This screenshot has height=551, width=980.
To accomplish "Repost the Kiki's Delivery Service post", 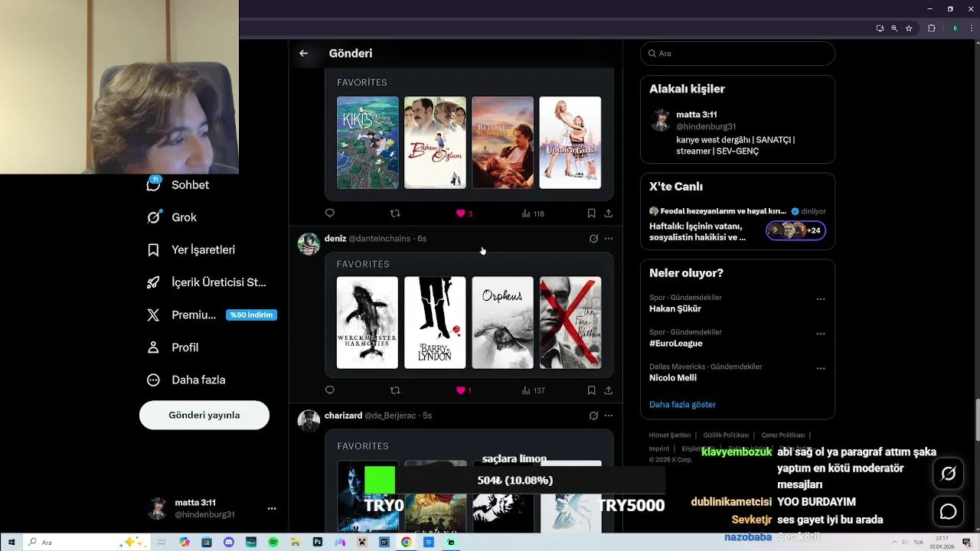I will (x=395, y=214).
